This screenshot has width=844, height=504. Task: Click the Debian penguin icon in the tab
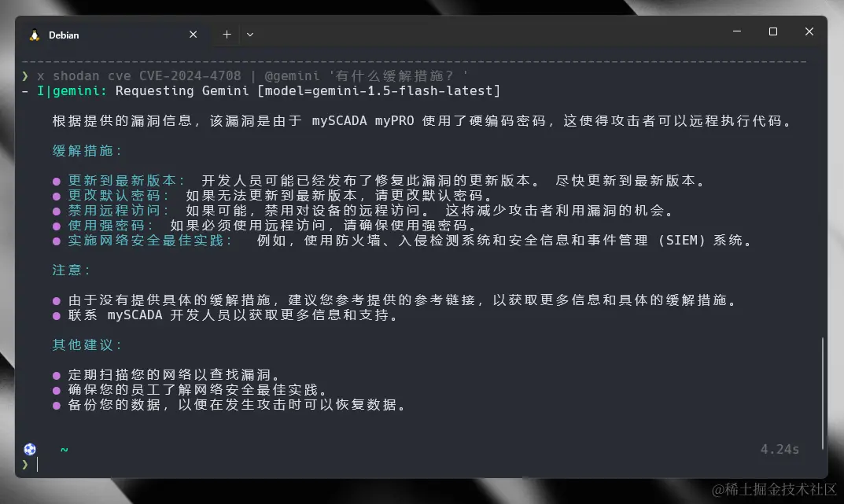point(35,35)
